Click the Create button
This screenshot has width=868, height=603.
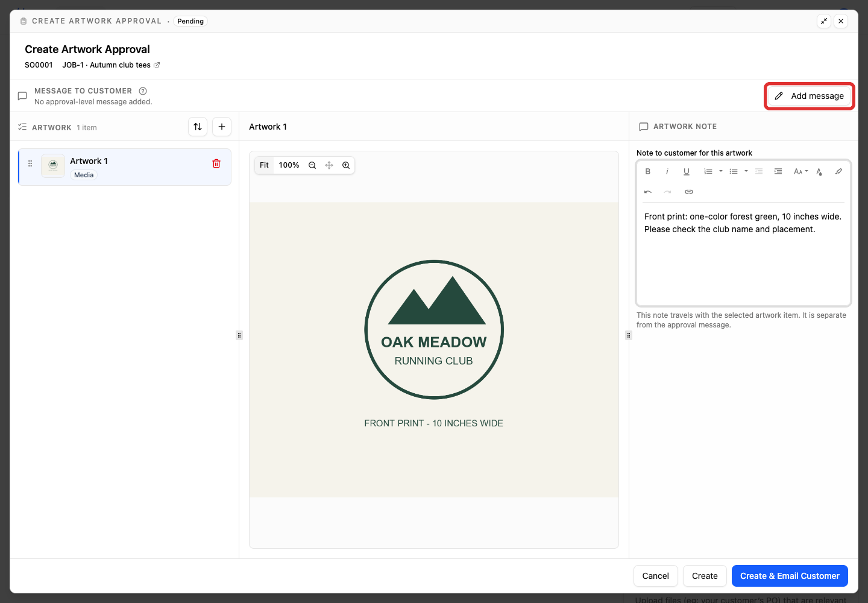pos(705,576)
